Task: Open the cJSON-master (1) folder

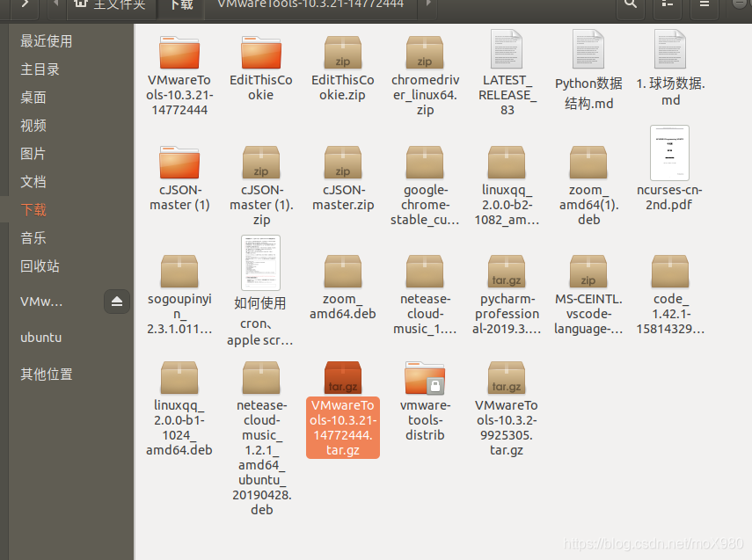Action: click(x=179, y=162)
